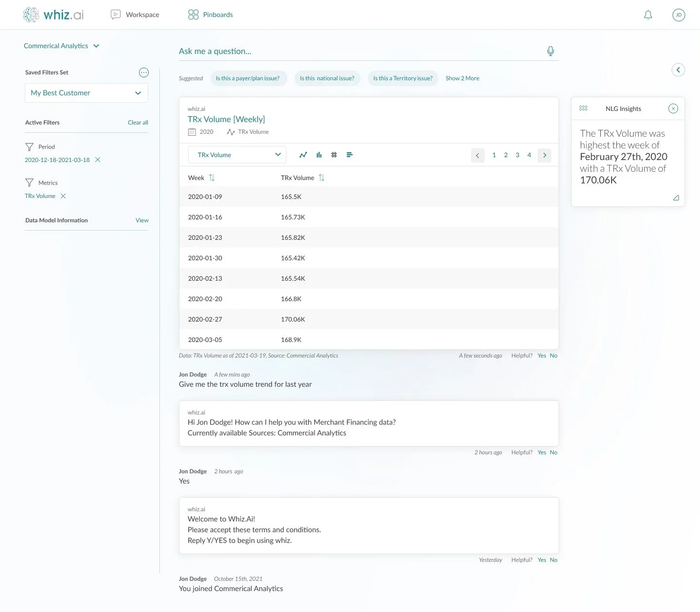Switch to line chart view

pyautogui.click(x=303, y=155)
